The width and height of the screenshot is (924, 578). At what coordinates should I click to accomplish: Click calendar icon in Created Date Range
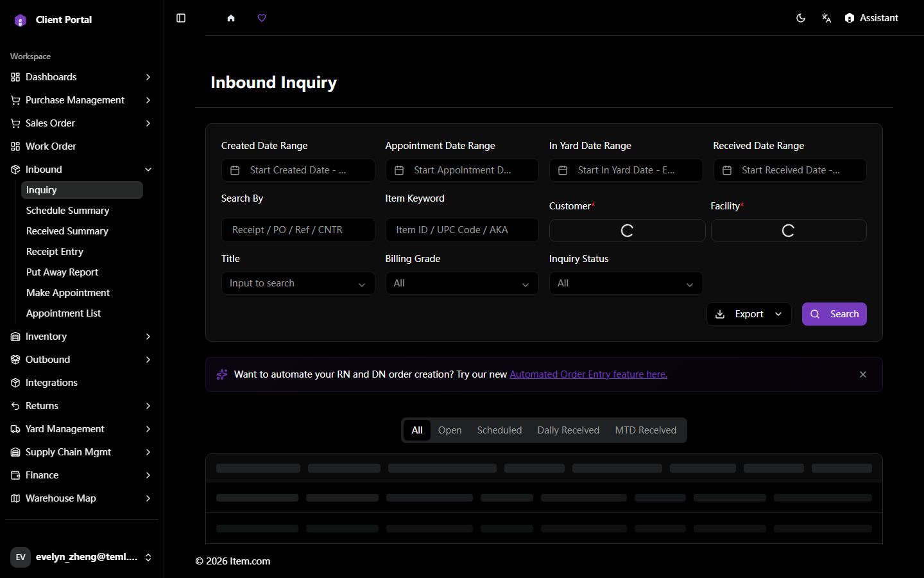click(235, 170)
